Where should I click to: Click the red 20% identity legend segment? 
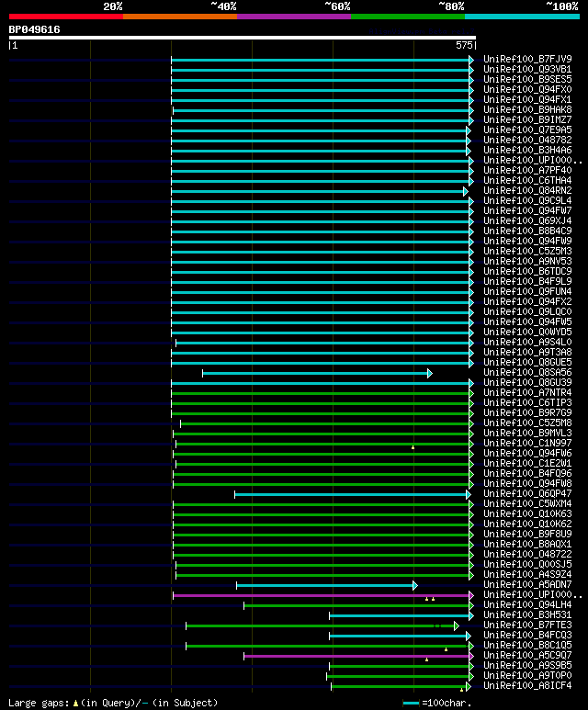[x=65, y=17]
